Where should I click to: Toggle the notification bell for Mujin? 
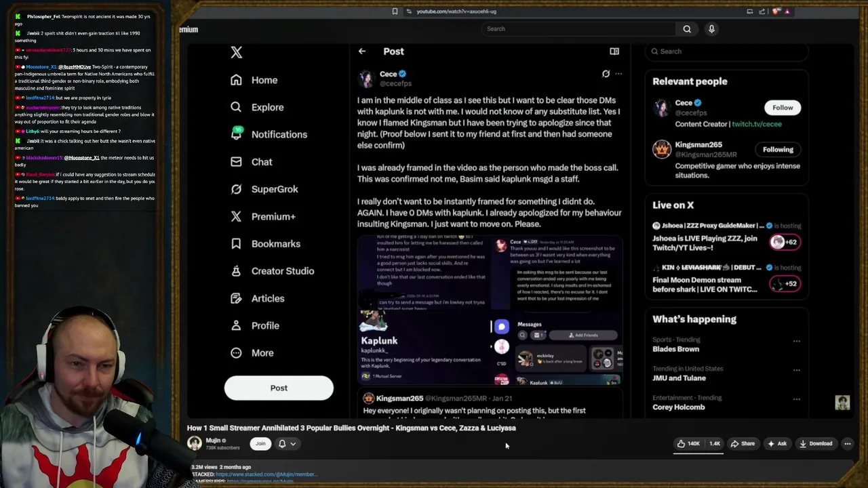pyautogui.click(x=282, y=444)
